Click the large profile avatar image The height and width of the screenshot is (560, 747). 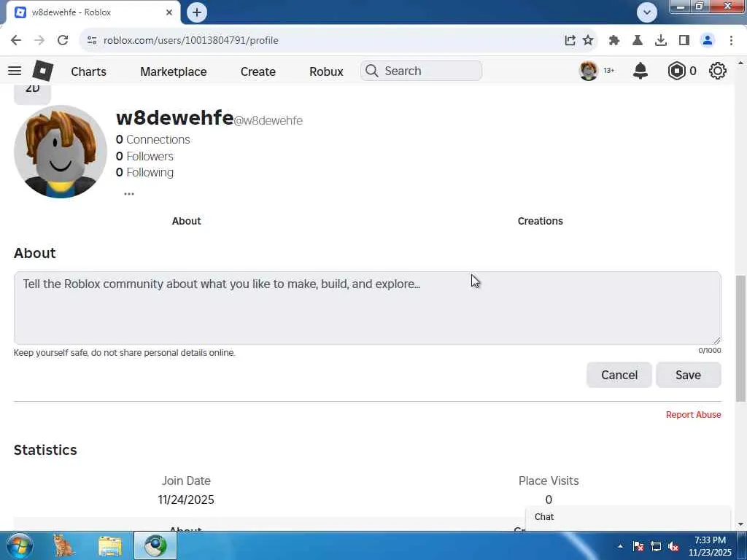coord(61,152)
